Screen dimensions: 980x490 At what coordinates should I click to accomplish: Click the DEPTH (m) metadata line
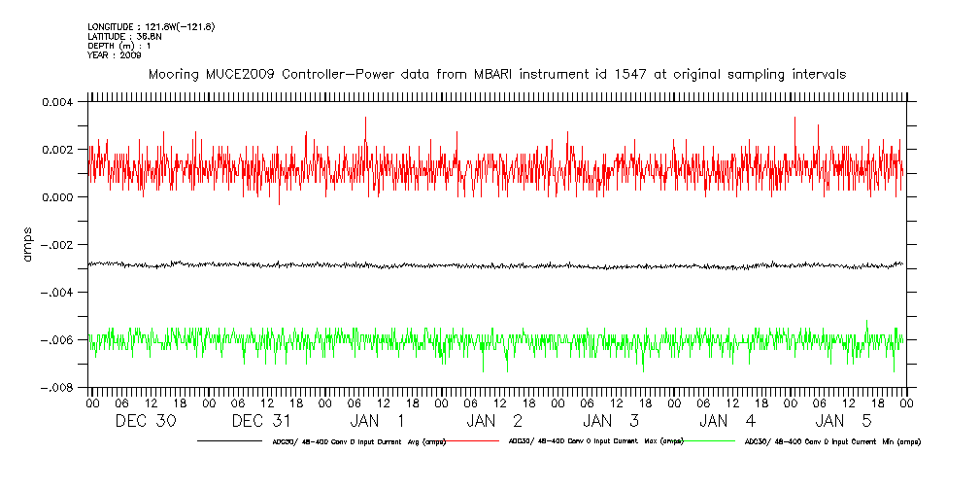click(x=118, y=46)
